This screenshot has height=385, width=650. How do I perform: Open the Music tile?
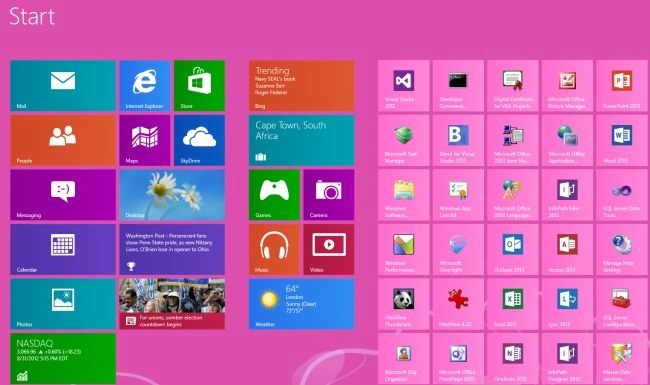tap(274, 249)
